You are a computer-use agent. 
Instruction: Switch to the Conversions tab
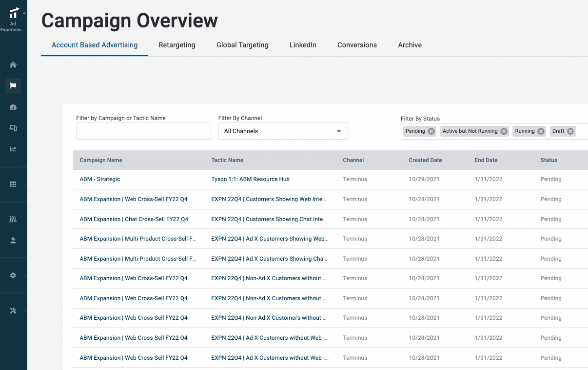pyautogui.click(x=357, y=45)
